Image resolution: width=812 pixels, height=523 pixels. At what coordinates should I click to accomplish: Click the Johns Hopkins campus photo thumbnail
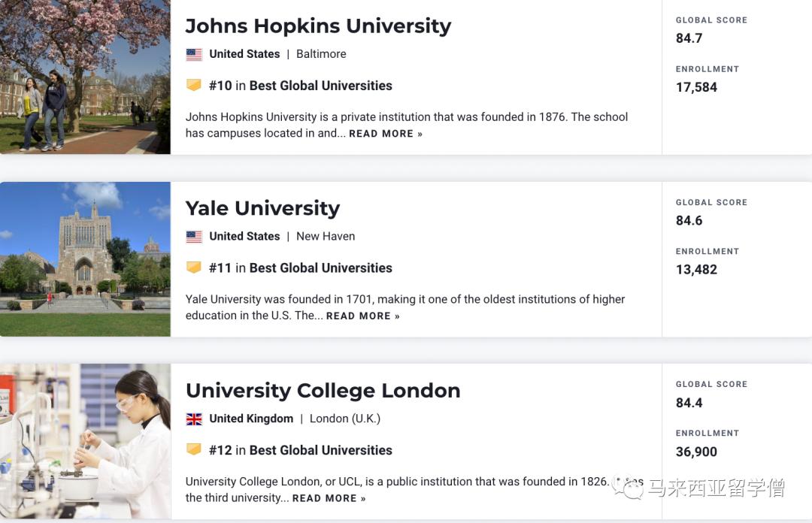[85, 77]
